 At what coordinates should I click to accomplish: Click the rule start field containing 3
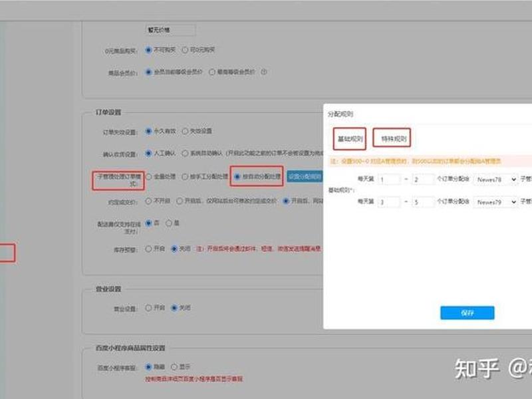[389, 202]
